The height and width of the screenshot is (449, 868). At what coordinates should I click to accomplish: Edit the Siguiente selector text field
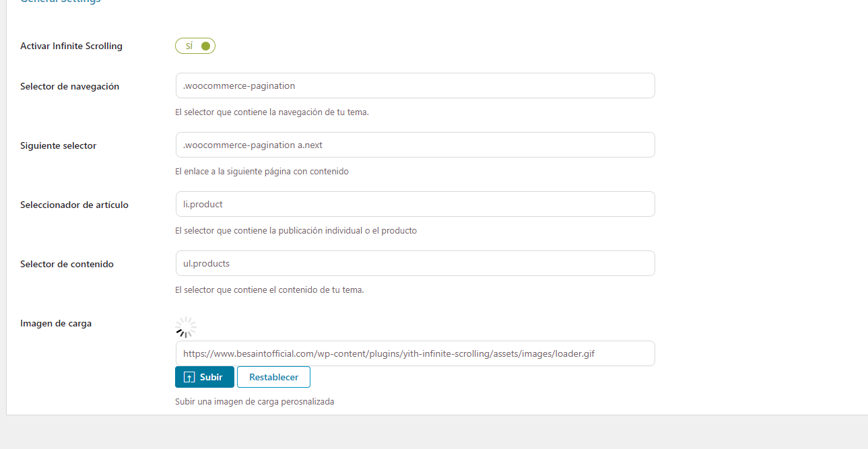pyautogui.click(x=415, y=145)
